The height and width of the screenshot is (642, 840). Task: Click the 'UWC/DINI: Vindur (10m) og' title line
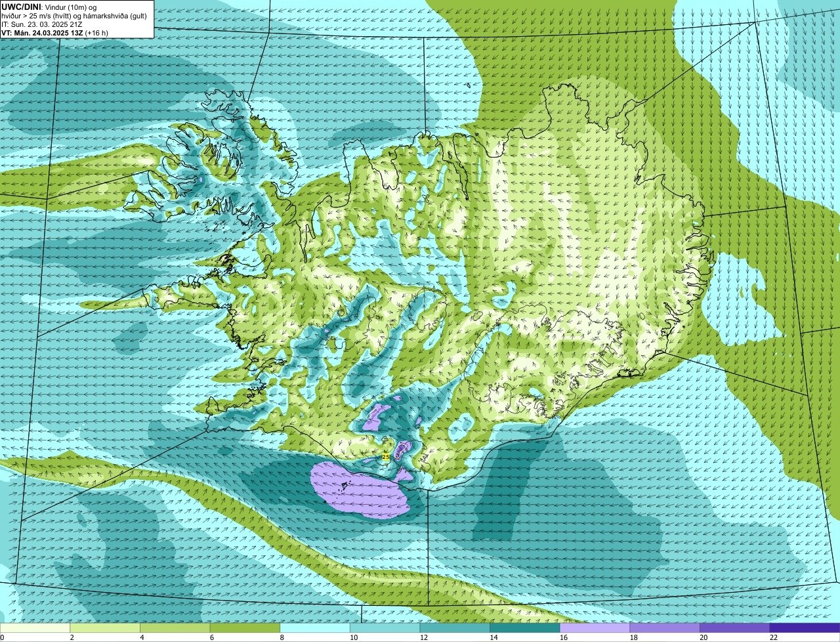[x=49, y=7]
